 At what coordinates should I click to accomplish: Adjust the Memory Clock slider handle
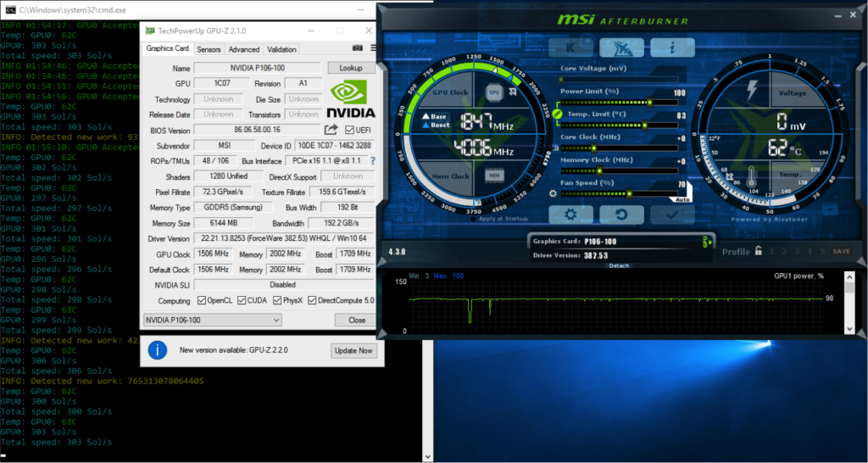coord(599,171)
